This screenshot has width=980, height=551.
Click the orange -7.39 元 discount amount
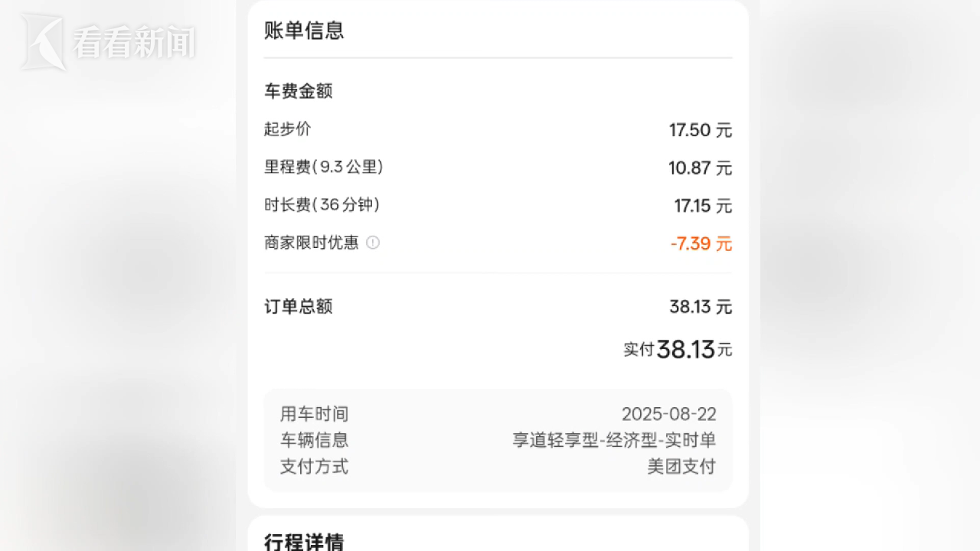pos(701,244)
